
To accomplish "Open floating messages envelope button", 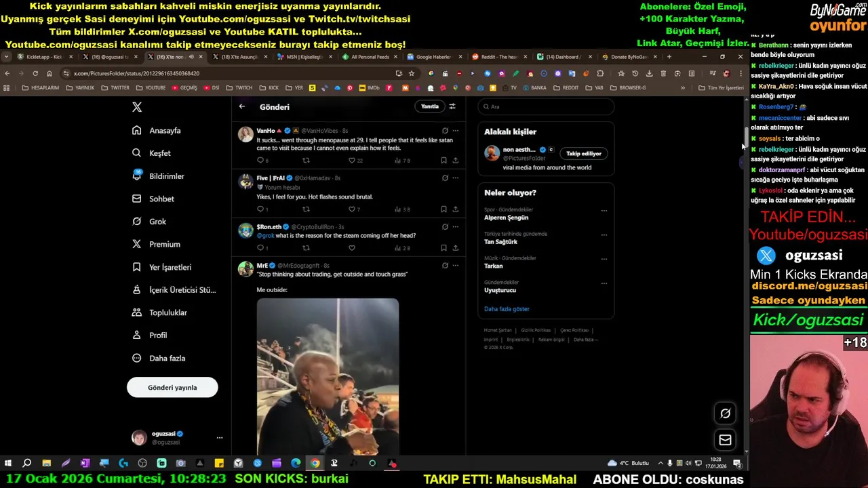I will tap(725, 440).
